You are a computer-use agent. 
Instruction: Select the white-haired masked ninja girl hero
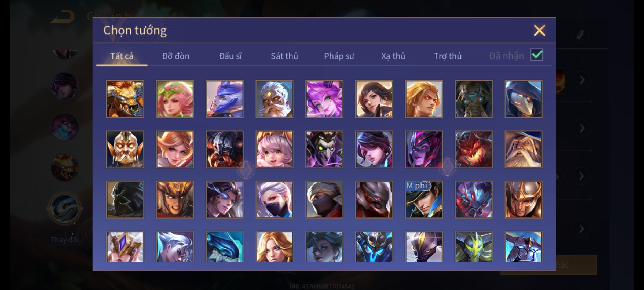274,200
